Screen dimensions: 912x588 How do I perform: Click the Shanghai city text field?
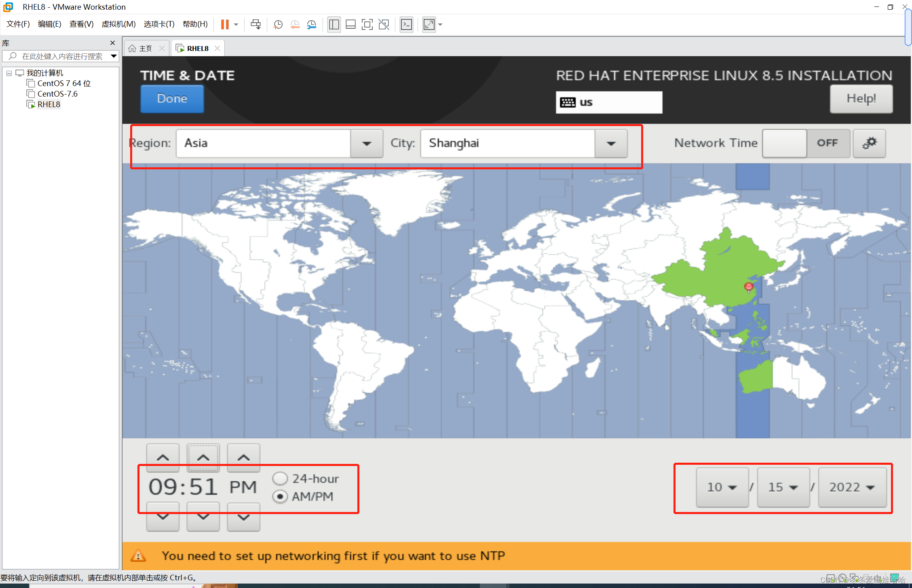click(508, 143)
